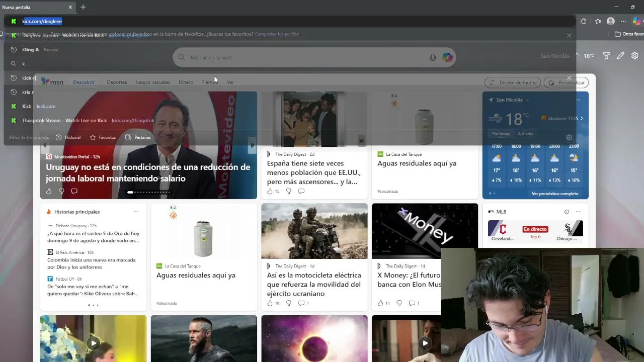Filter suggestions by Historial
Screen dimensions: 644x362
click(x=68, y=137)
